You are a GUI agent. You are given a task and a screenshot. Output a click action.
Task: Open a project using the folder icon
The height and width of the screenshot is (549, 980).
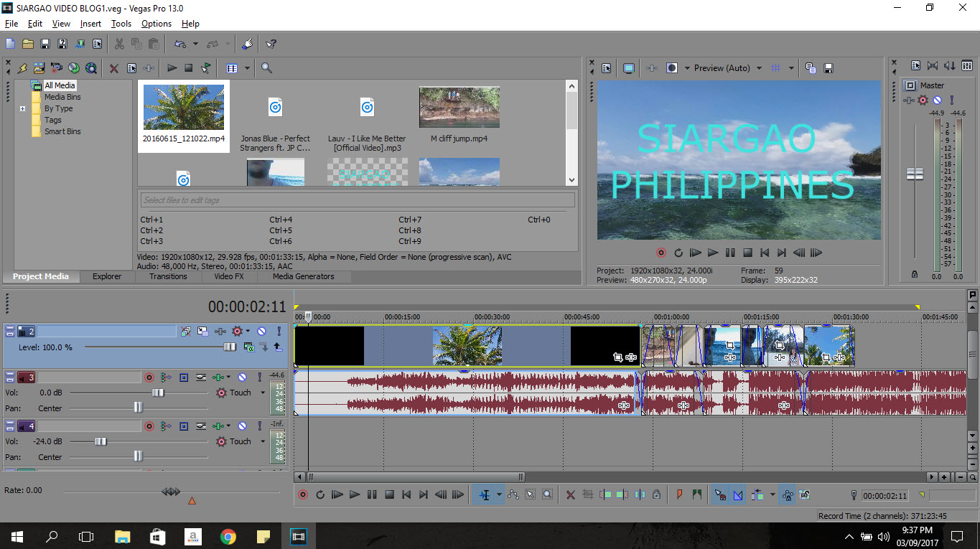[28, 44]
